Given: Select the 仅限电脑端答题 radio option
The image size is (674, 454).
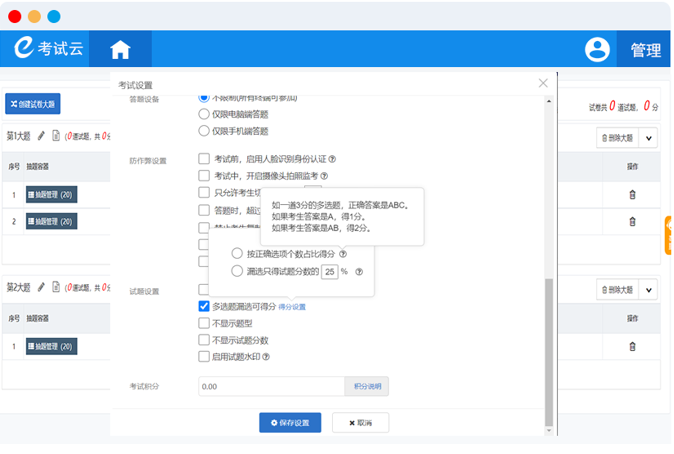Looking at the screenshot, I should [x=205, y=114].
